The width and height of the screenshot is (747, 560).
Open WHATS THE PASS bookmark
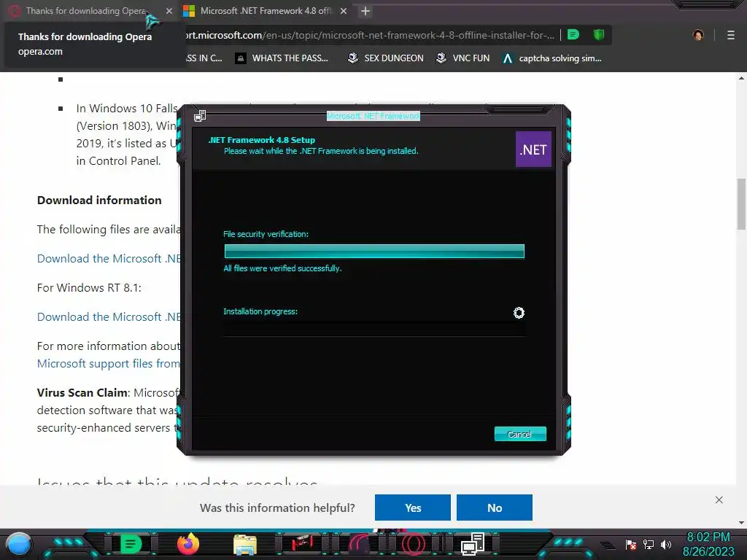pyautogui.click(x=282, y=58)
